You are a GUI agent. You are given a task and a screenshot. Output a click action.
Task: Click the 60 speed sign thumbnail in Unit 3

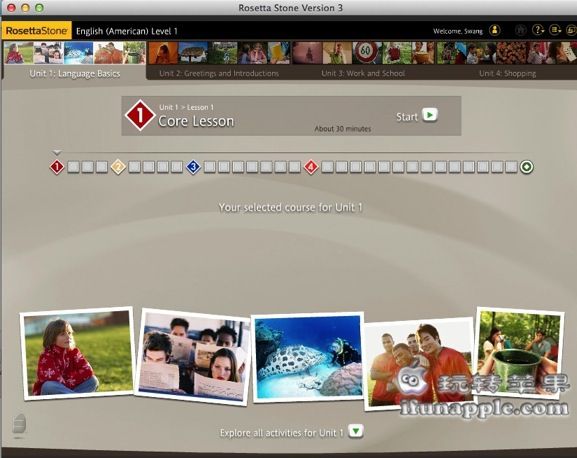pos(367,53)
